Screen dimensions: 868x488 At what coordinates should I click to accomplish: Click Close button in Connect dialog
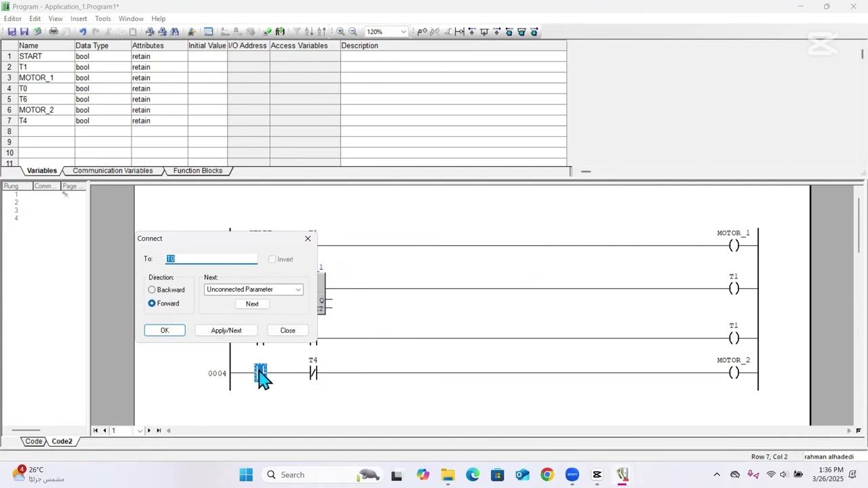tap(288, 330)
